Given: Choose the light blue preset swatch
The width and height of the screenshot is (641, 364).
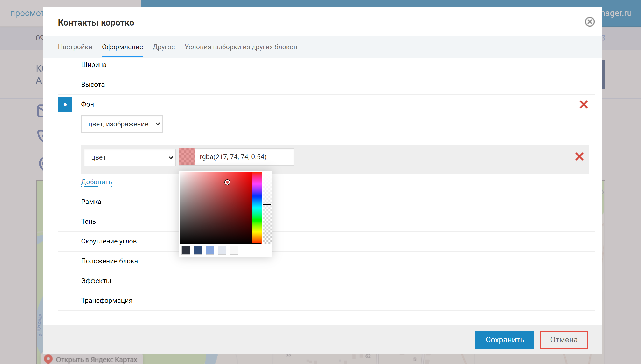Looking at the screenshot, I should point(210,250).
